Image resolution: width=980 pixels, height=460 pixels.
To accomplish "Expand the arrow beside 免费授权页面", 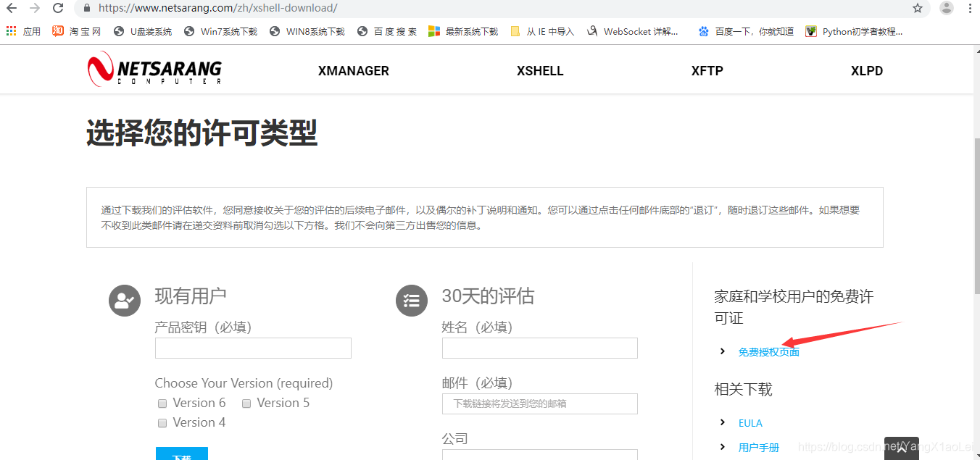I will [x=723, y=351].
